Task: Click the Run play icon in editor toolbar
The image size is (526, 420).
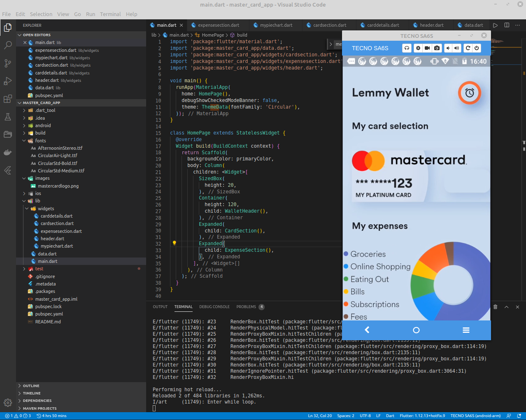Action: pos(496,25)
